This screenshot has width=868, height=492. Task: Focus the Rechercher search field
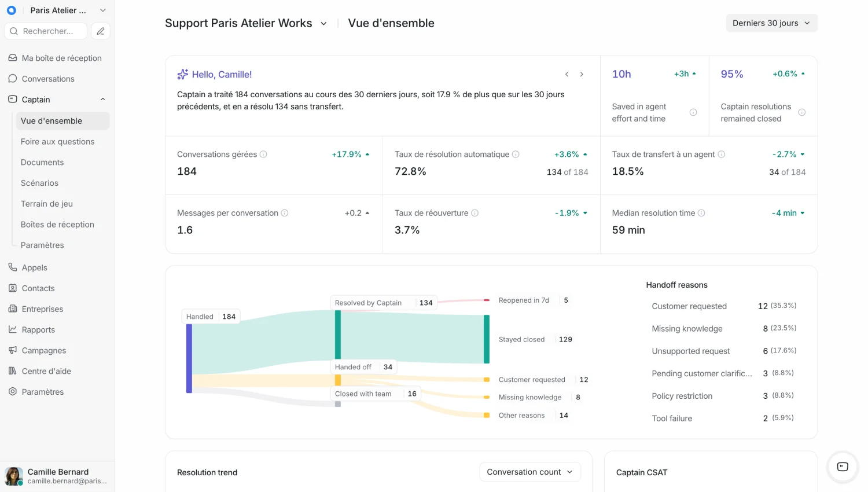pos(46,31)
